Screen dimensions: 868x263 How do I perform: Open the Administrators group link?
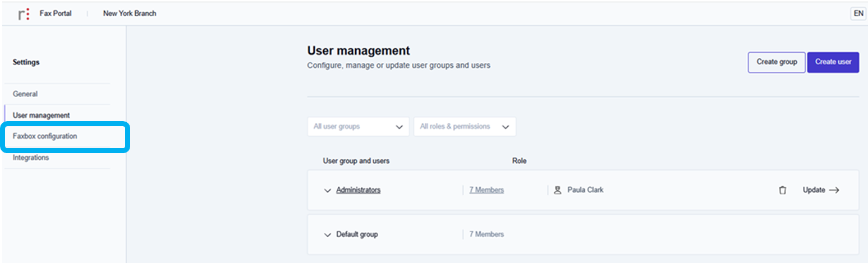[358, 190]
